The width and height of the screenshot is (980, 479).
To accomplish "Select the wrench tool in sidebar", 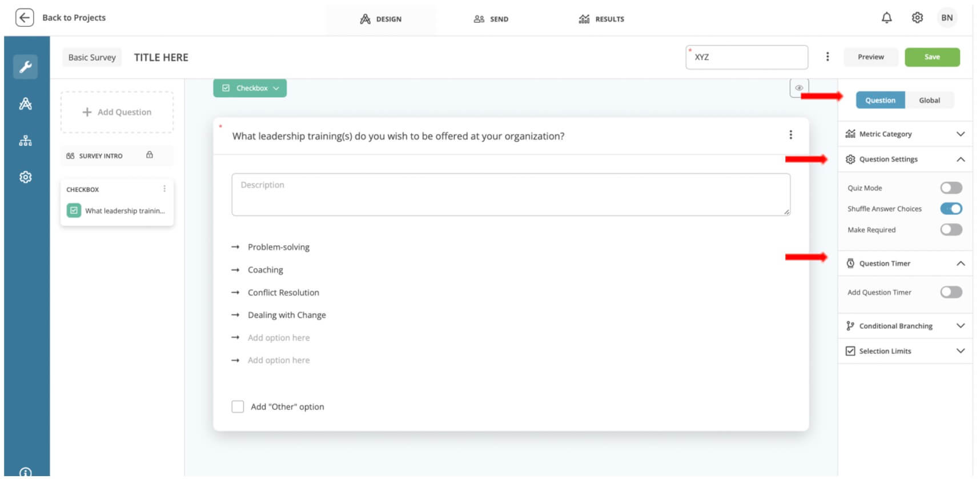I will point(26,67).
